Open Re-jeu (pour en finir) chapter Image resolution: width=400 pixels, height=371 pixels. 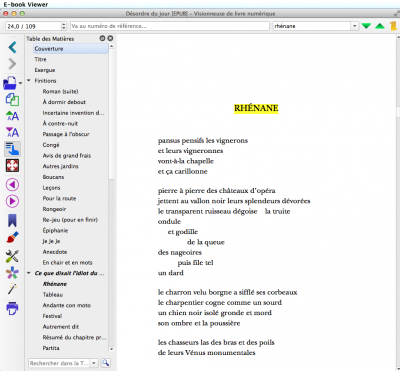tap(70, 220)
